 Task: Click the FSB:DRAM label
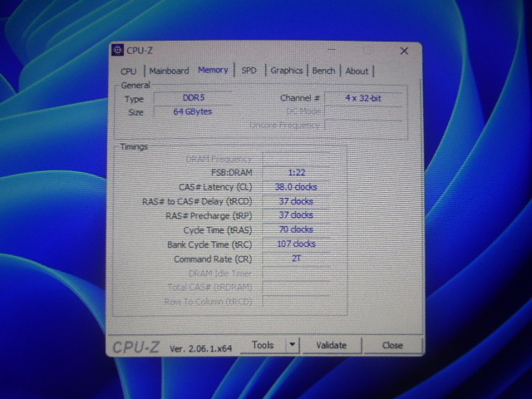(x=232, y=173)
